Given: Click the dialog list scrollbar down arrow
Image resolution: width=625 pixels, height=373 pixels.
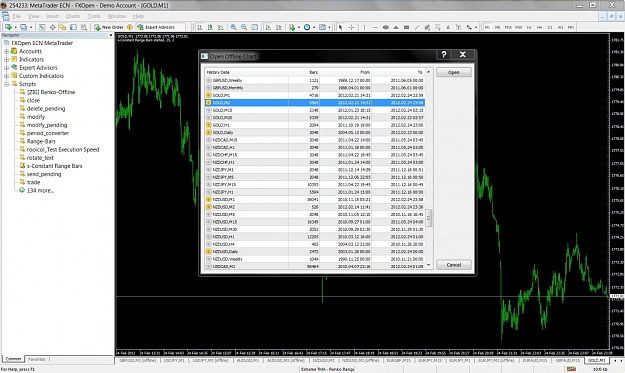Looking at the screenshot, I should 428,265.
